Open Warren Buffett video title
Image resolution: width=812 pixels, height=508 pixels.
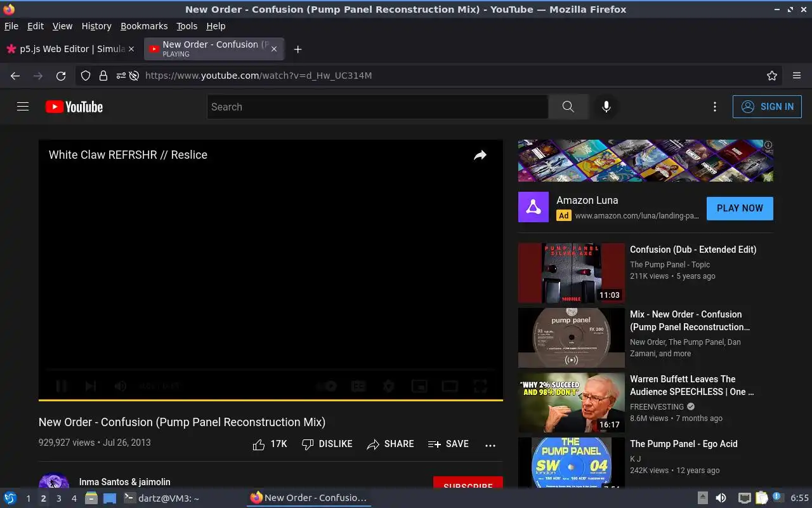tap(692, 385)
